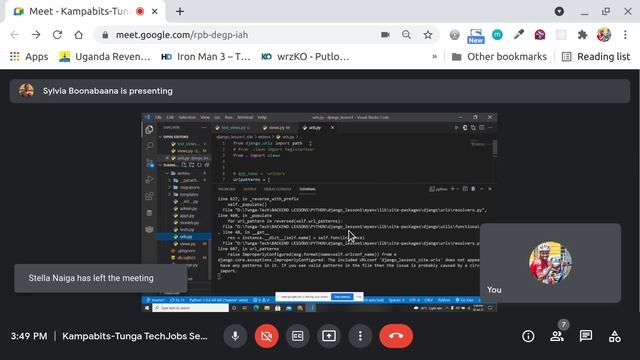Open the Uganda Reven... bookmark
The width and height of the screenshot is (640, 360).
pyautogui.click(x=104, y=56)
